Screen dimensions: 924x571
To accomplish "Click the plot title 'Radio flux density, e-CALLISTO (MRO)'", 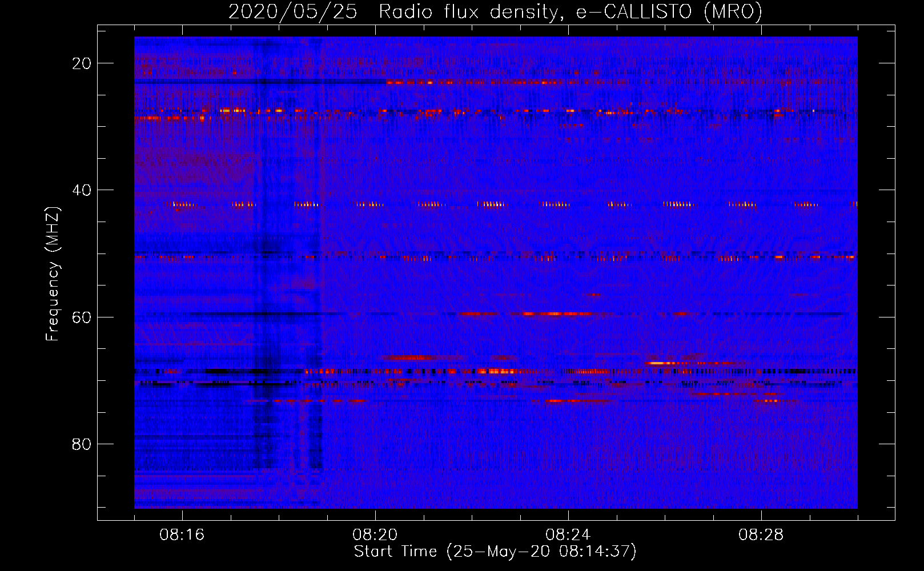I will (x=571, y=12).
